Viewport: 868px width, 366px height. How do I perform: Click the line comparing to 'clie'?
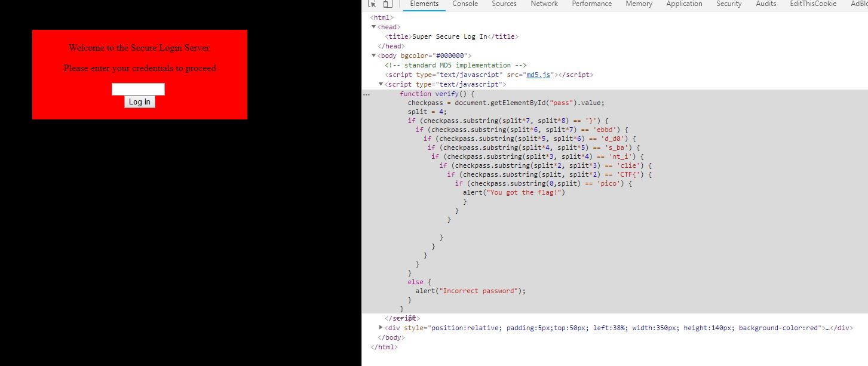click(x=545, y=165)
